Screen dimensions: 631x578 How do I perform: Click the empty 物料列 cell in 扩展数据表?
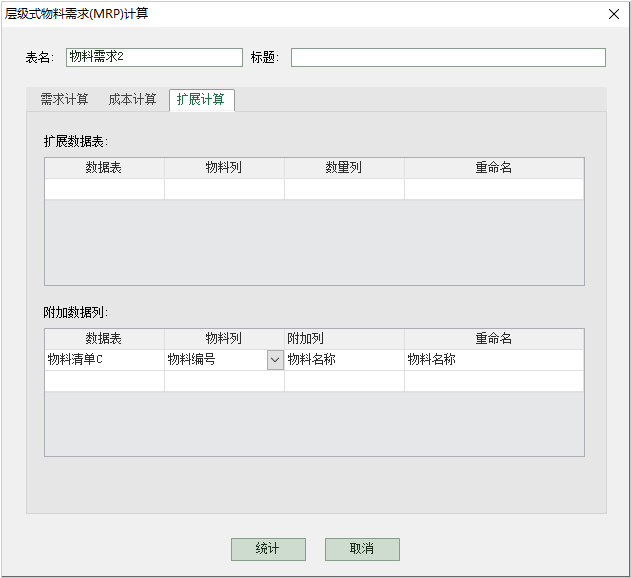(x=224, y=189)
